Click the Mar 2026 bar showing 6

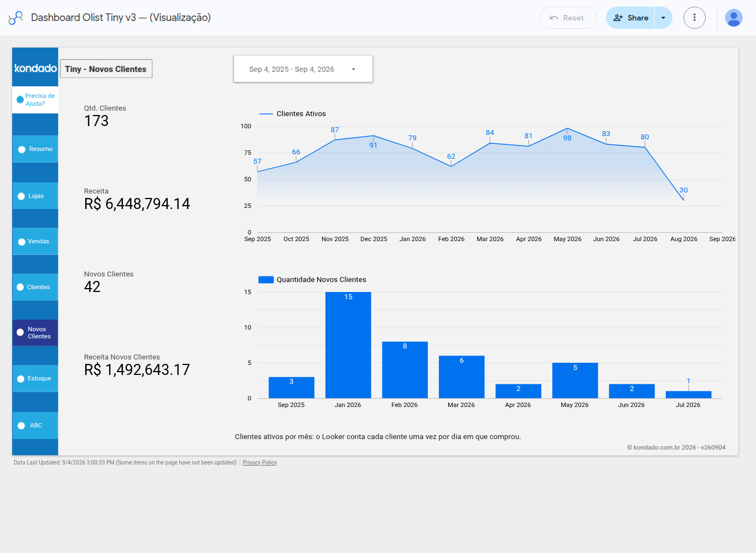tap(462, 377)
